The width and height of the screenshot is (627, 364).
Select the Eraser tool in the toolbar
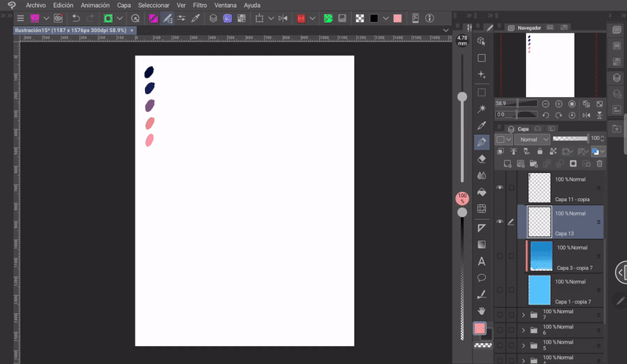tap(482, 159)
